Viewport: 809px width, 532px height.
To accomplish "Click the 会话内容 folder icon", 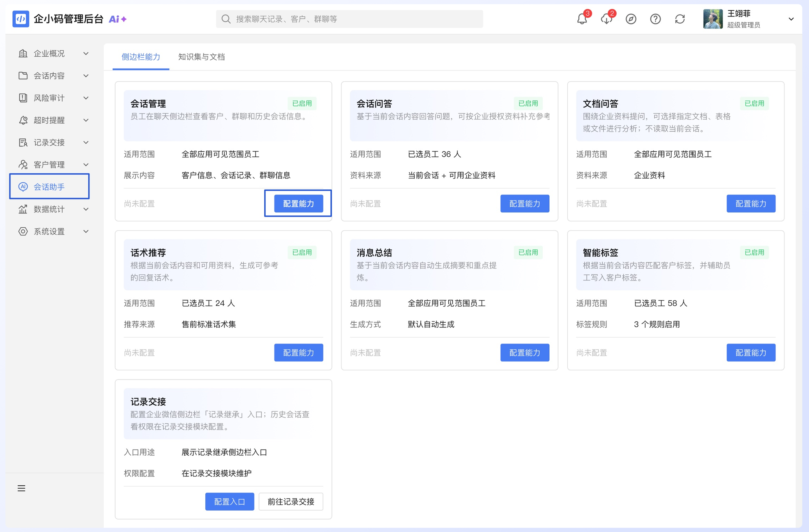I will (x=23, y=75).
